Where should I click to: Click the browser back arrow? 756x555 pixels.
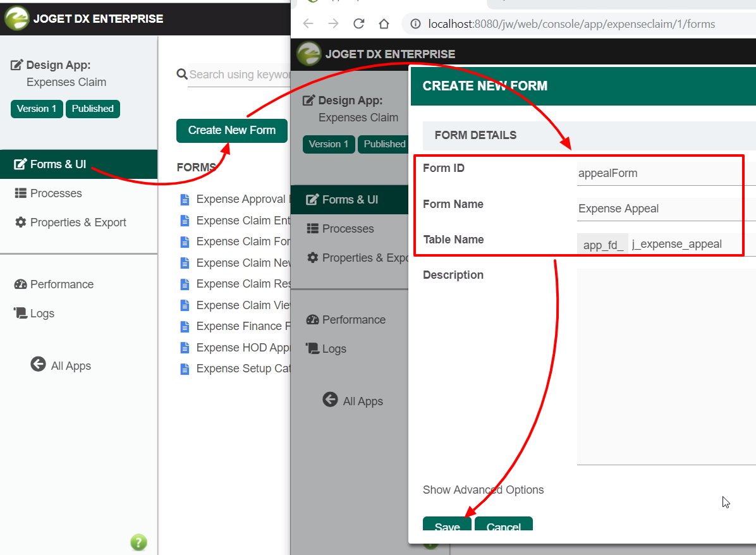coord(308,24)
